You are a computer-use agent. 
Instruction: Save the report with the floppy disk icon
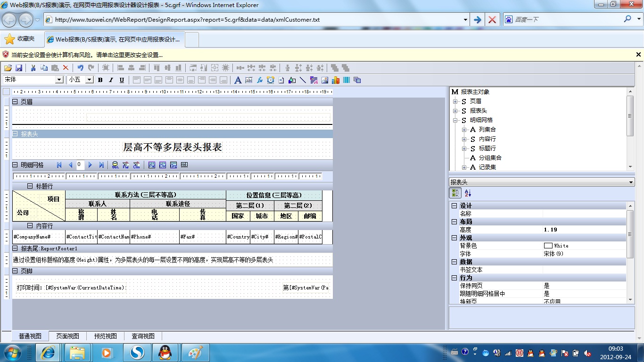pyautogui.click(x=19, y=68)
